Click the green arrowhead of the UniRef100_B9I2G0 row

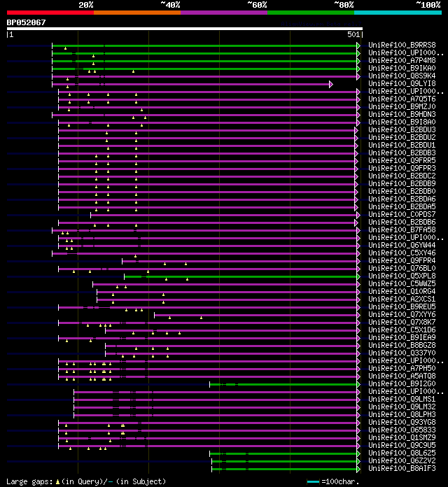click(358, 385)
